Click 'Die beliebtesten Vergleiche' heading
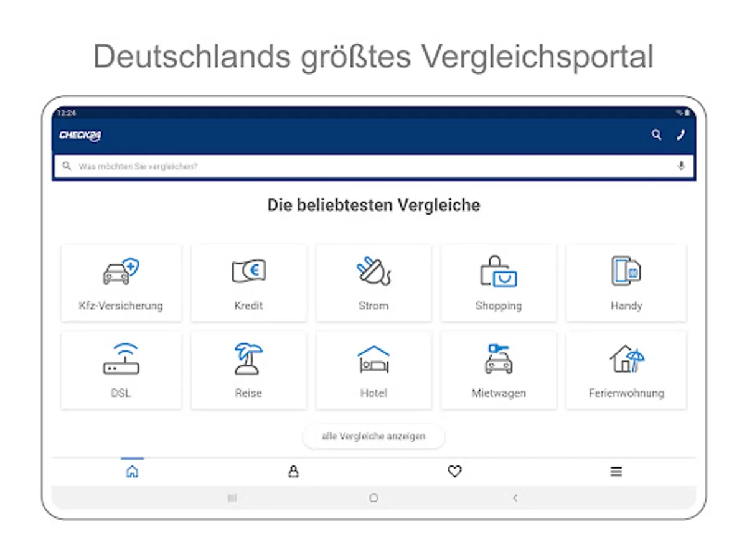 [374, 205]
